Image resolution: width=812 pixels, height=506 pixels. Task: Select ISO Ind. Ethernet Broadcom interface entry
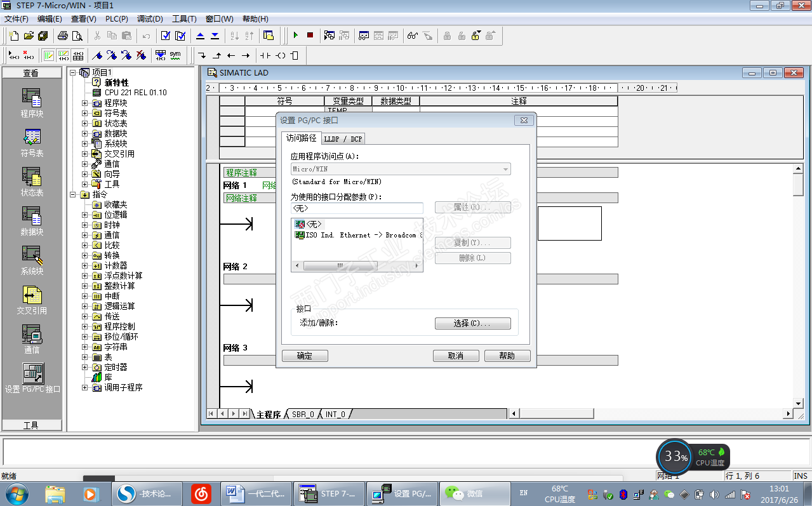[359, 235]
